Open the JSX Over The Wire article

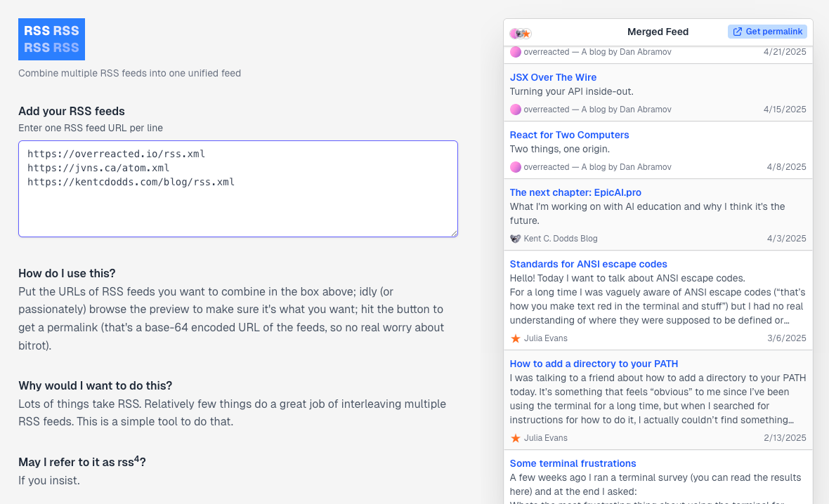click(553, 77)
